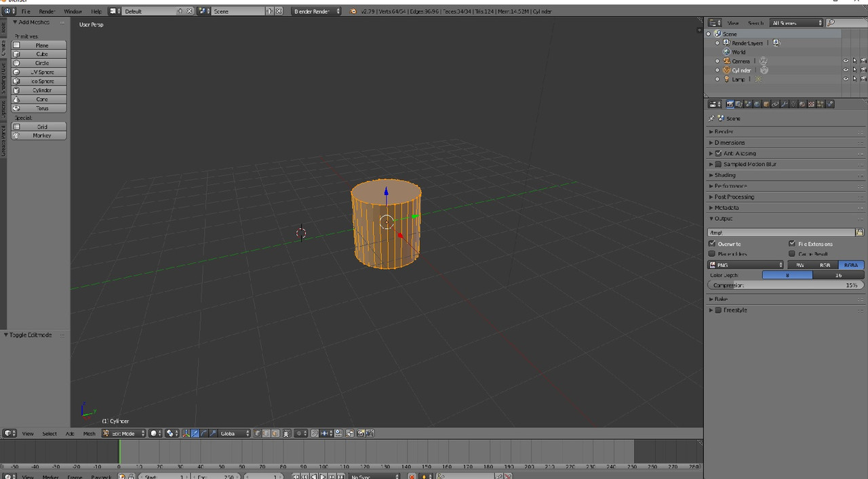
Task: Click the add screen layout plus icon
Action: (180, 12)
